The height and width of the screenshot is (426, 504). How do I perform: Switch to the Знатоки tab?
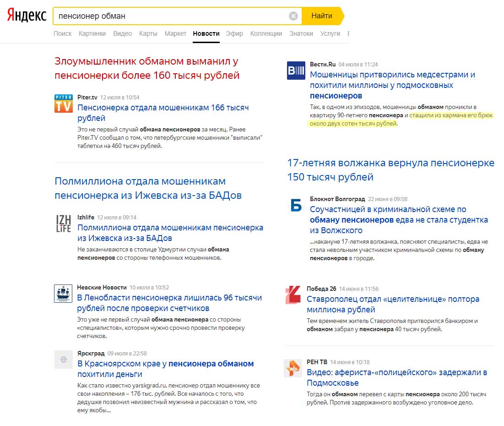301,33
